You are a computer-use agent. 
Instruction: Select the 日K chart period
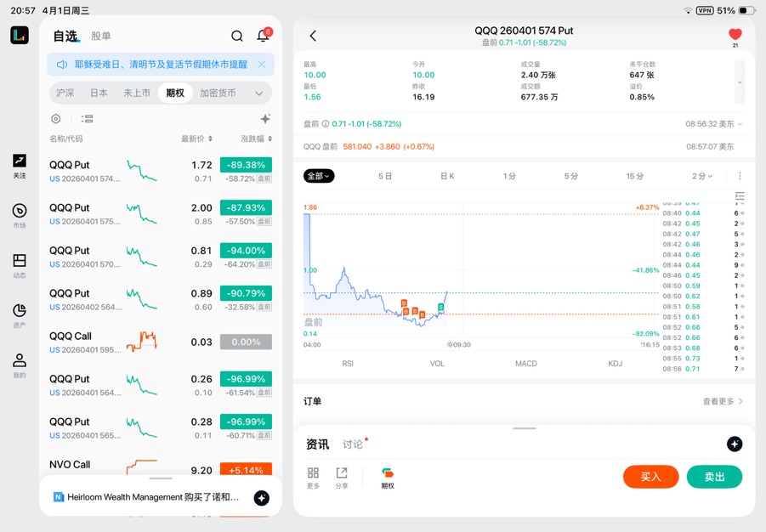447,176
